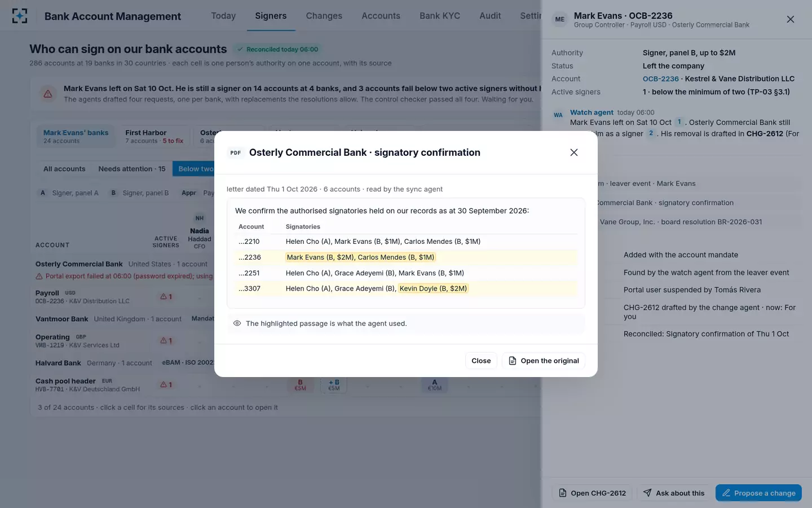Screen dimensions: 812x508
Task: Click the Watch agent link
Action: [592, 112]
